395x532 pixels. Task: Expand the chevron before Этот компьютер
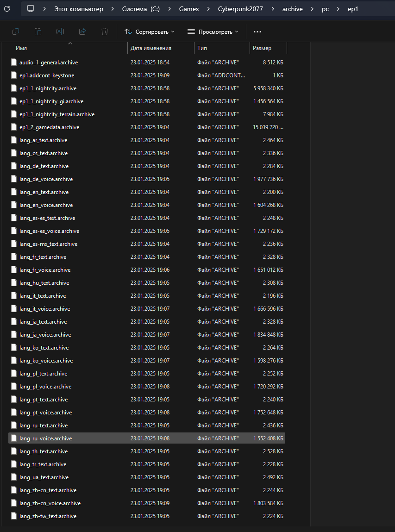pos(44,9)
